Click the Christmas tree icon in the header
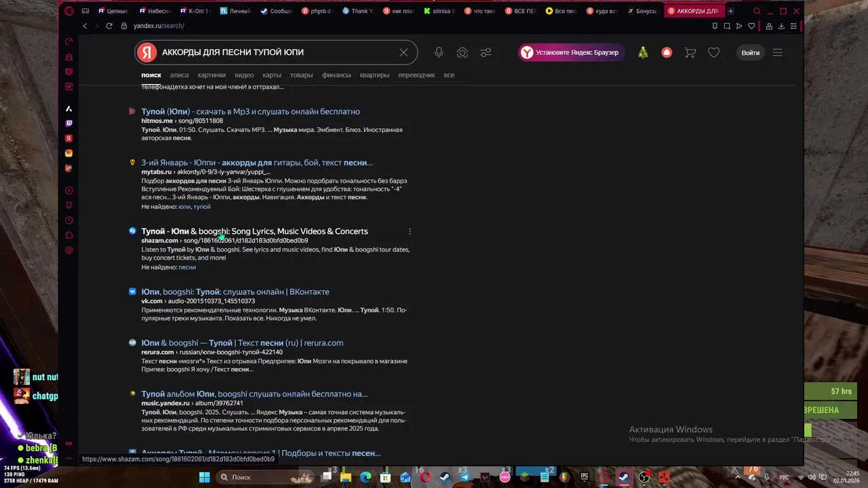 coord(643,52)
